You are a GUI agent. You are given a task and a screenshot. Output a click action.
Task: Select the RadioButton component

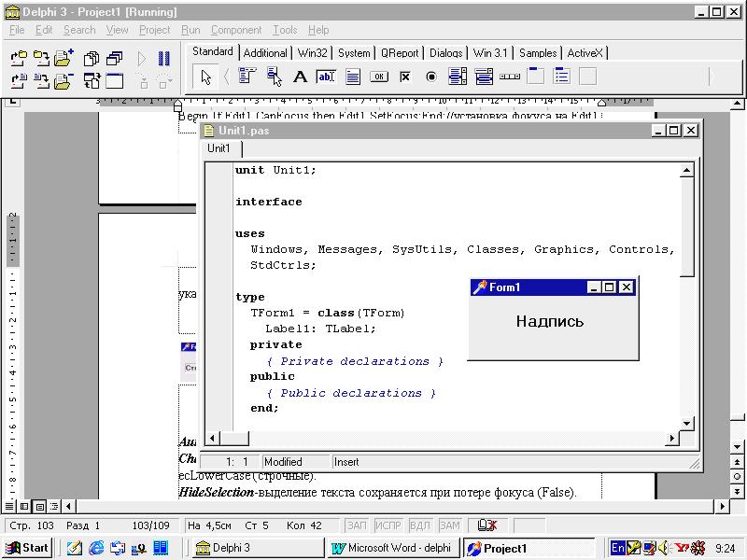(x=431, y=77)
